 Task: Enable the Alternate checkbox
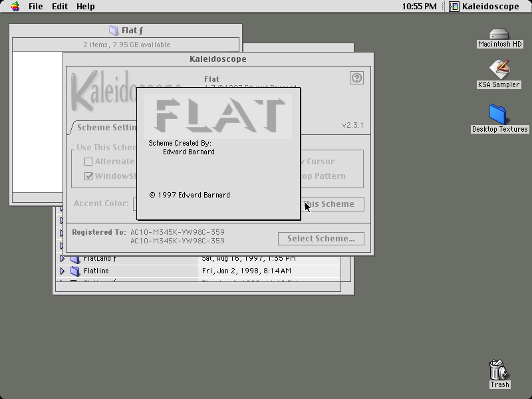[88, 162]
